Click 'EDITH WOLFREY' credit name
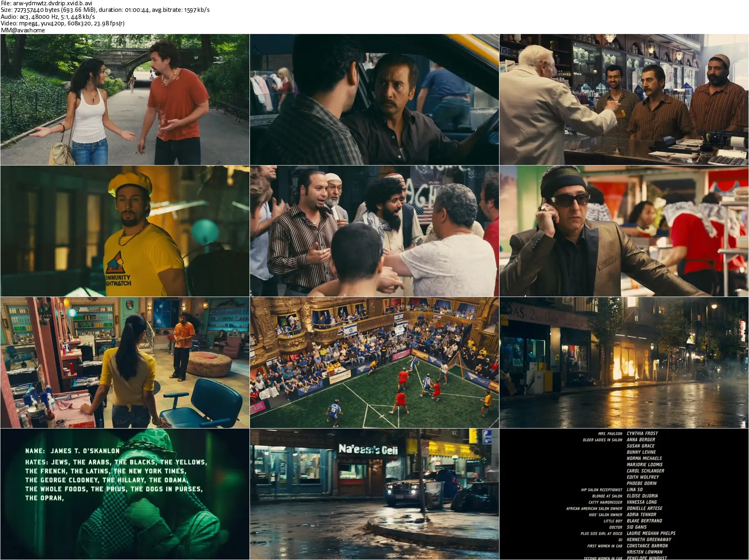Image resolution: width=749 pixels, height=560 pixels. (643, 477)
